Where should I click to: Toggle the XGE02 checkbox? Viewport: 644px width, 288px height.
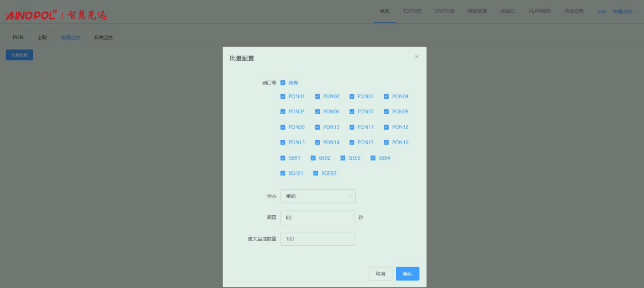(x=316, y=173)
